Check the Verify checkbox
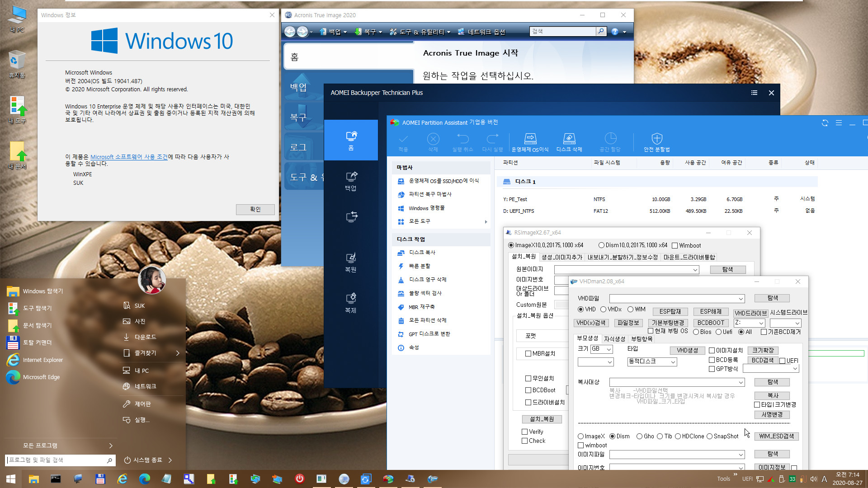This screenshot has width=868, height=488. point(525,432)
